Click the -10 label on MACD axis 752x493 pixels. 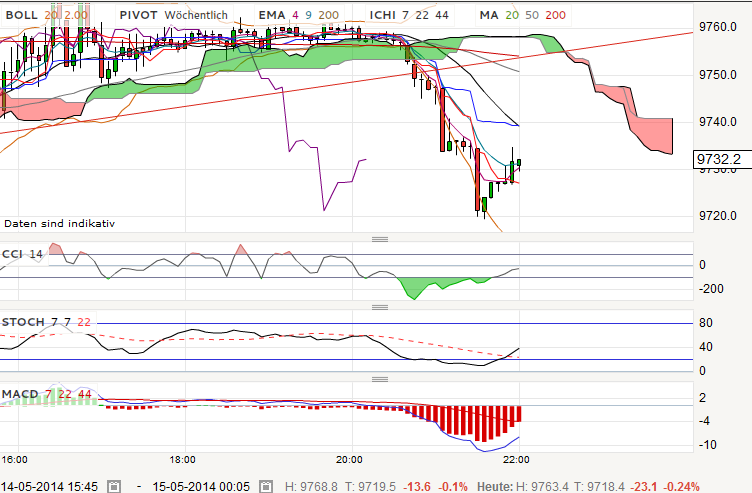click(707, 445)
